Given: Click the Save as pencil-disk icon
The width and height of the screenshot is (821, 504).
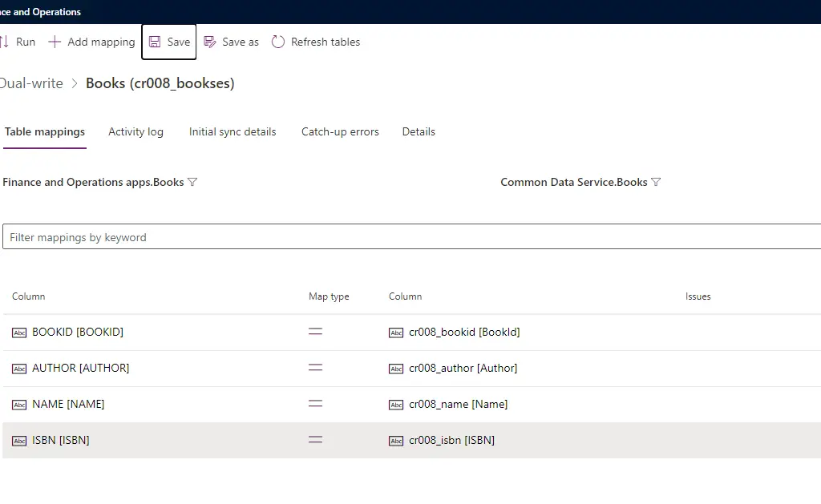Looking at the screenshot, I should coord(210,42).
